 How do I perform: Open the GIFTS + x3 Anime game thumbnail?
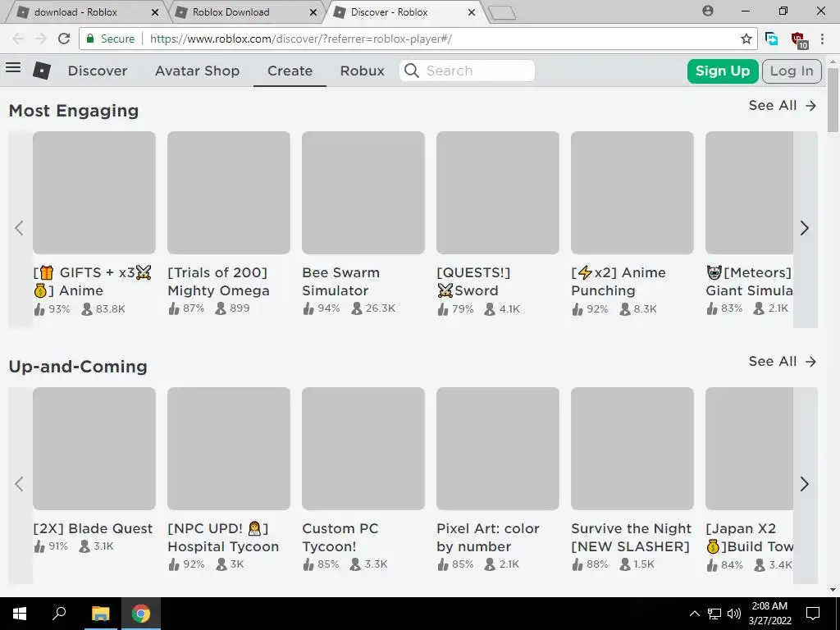click(x=94, y=193)
